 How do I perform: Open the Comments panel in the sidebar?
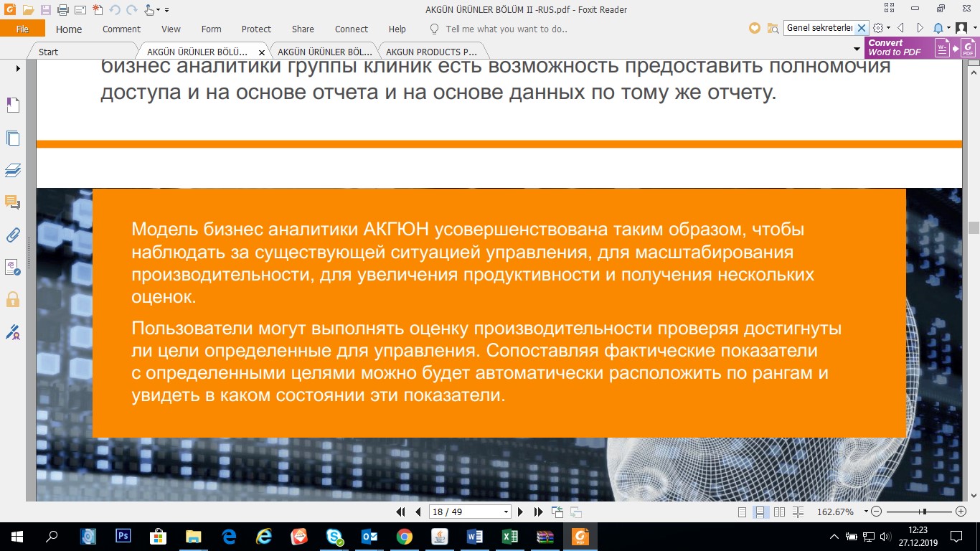[12, 202]
